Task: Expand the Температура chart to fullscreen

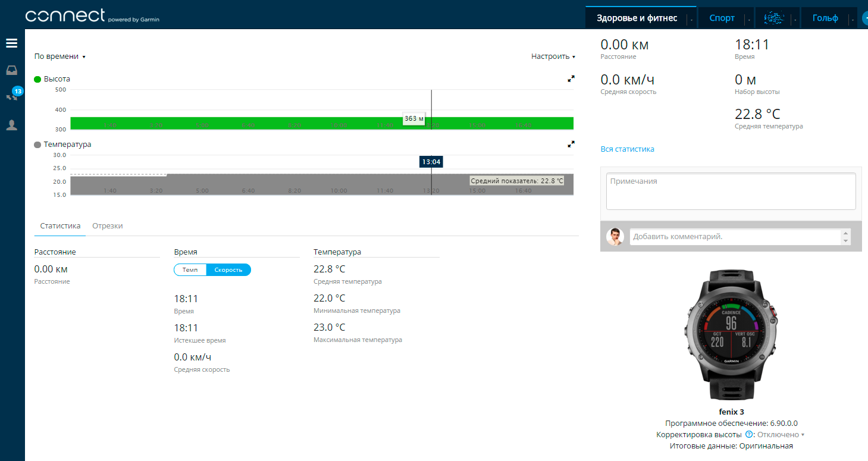Action: point(571,144)
